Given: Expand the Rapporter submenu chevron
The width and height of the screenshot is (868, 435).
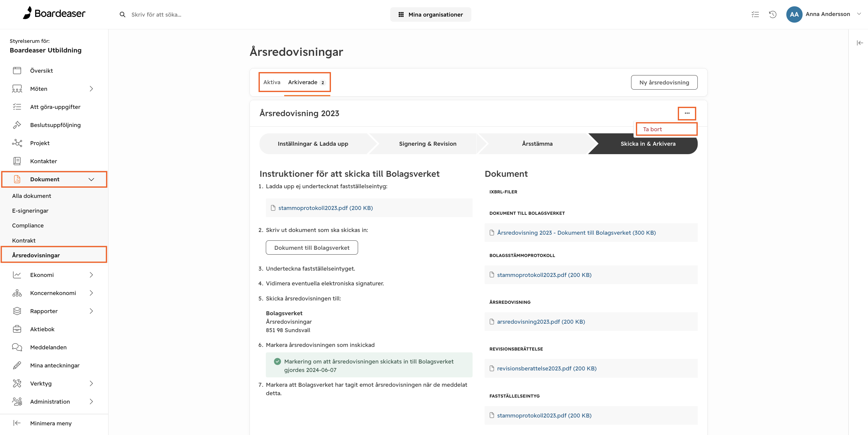Looking at the screenshot, I should pos(91,311).
